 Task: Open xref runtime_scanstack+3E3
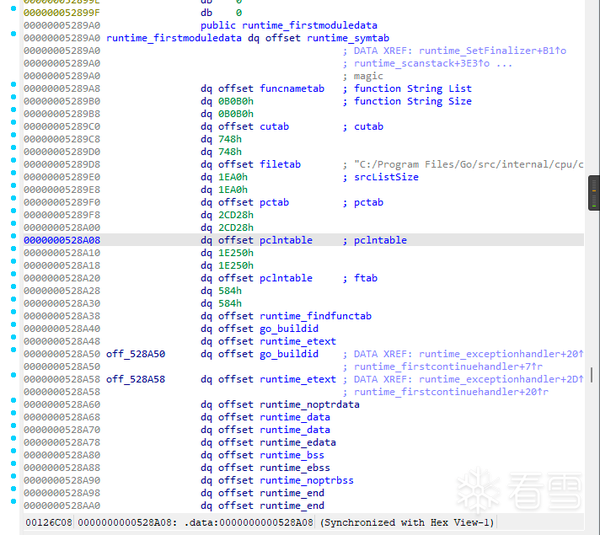[x=421, y=63]
